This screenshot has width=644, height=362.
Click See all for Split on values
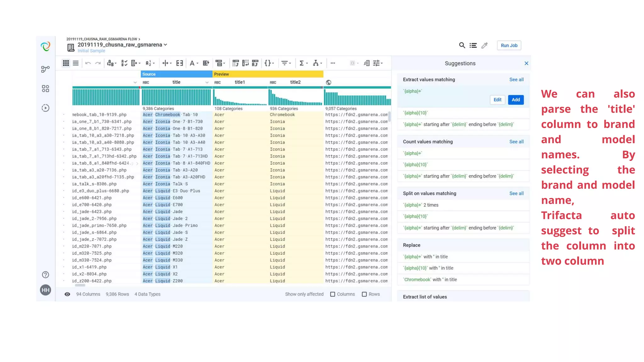pyautogui.click(x=516, y=194)
